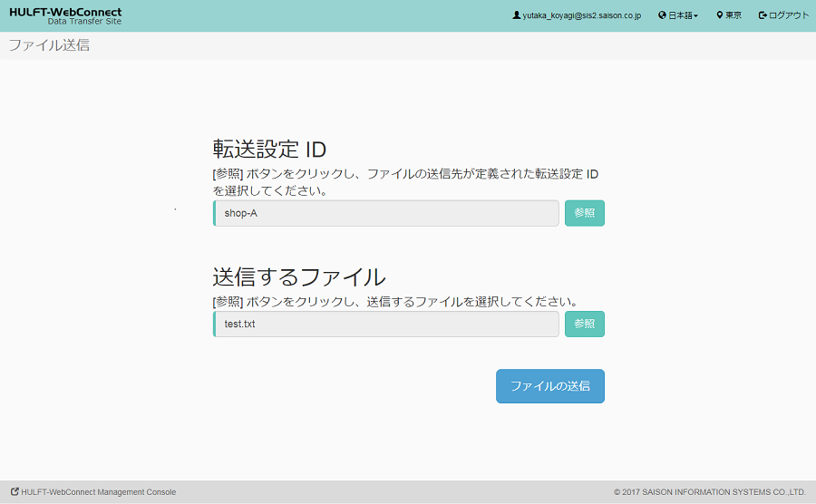This screenshot has height=504, width=816.
Task: Click the external link icon in footer
Action: coord(15,491)
